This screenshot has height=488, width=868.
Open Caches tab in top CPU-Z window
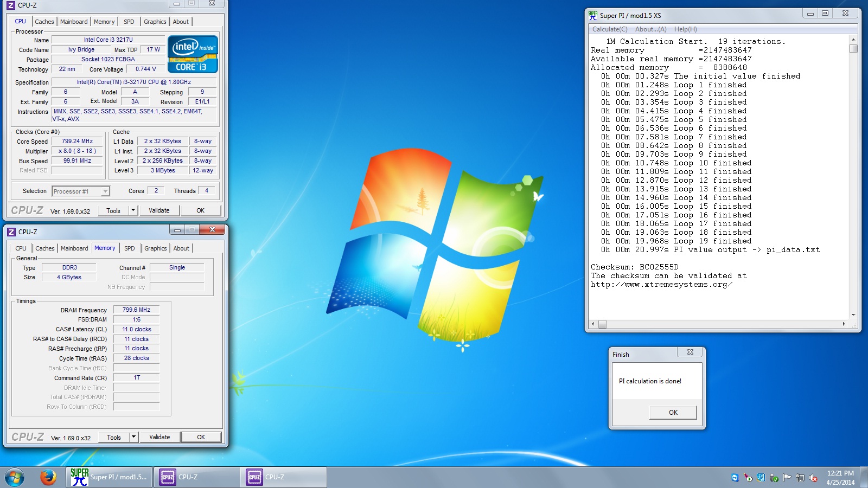[44, 22]
